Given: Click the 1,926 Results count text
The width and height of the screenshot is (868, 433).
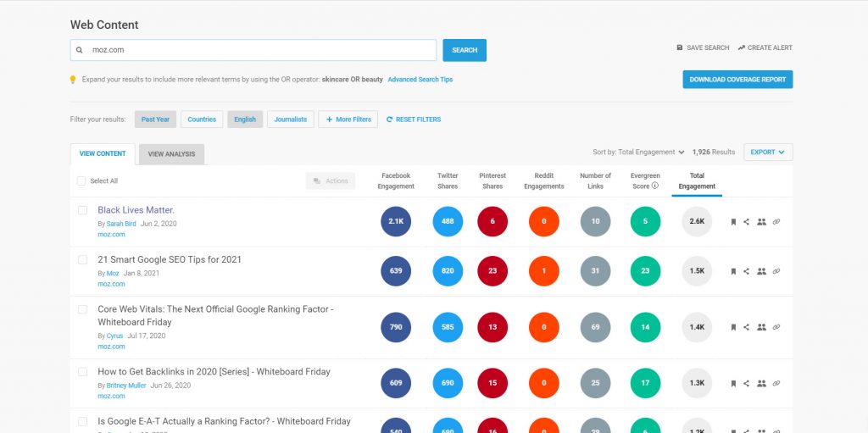Looking at the screenshot, I should point(714,153).
